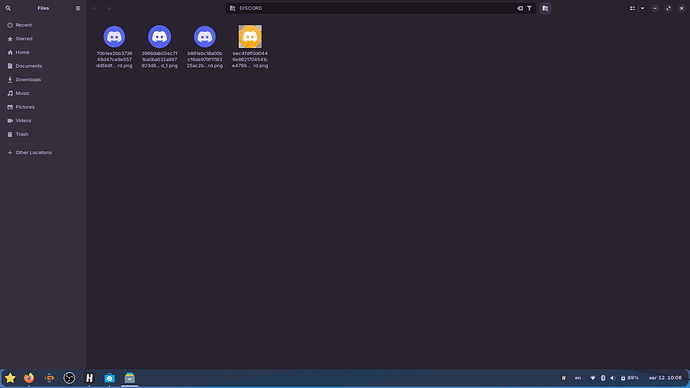
Task: Open the star launcher in the taskbar
Action: click(x=10, y=378)
